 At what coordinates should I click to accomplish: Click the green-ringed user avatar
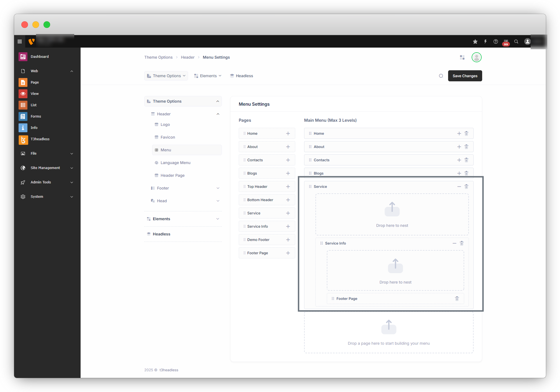pyautogui.click(x=476, y=57)
